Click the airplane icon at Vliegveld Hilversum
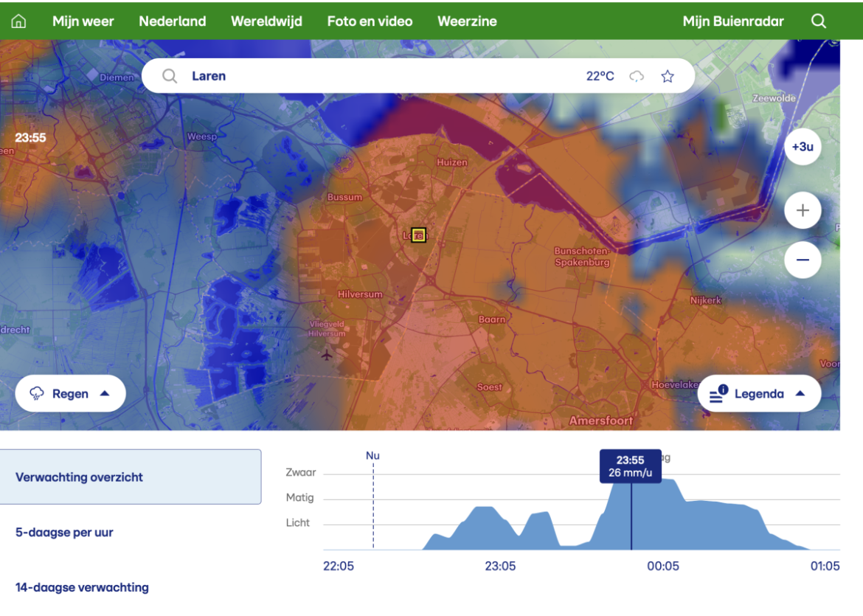863x616 pixels. click(x=327, y=355)
